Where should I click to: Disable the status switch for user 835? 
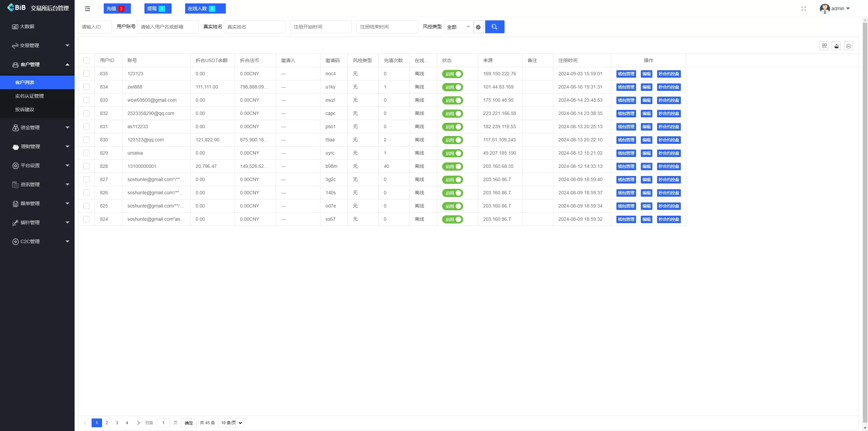coord(452,74)
